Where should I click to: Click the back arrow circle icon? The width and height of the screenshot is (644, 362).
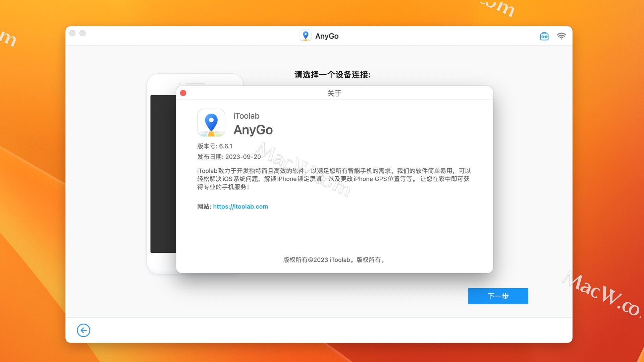(x=84, y=330)
